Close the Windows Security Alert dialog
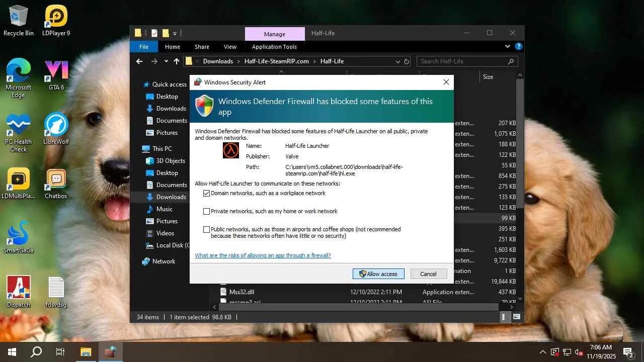The height and width of the screenshot is (362, 644). pyautogui.click(x=446, y=82)
